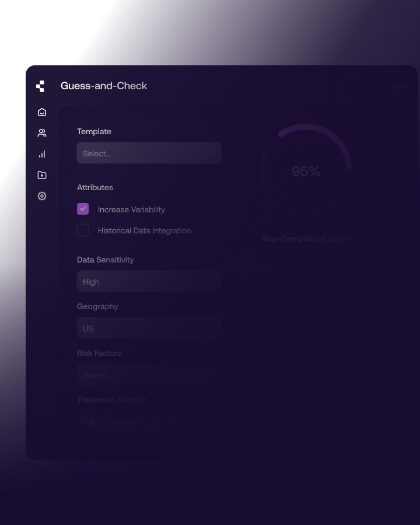Open the Users icon in the sidebar

tap(42, 133)
